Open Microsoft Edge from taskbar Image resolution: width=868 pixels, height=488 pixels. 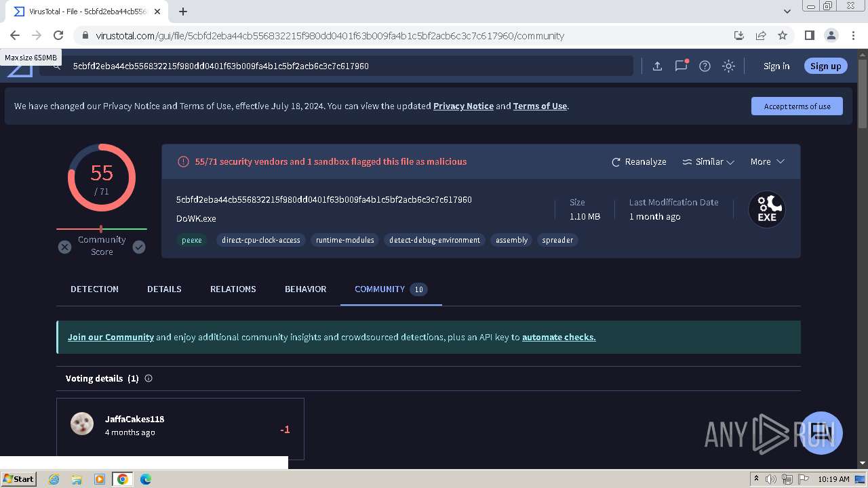(146, 479)
